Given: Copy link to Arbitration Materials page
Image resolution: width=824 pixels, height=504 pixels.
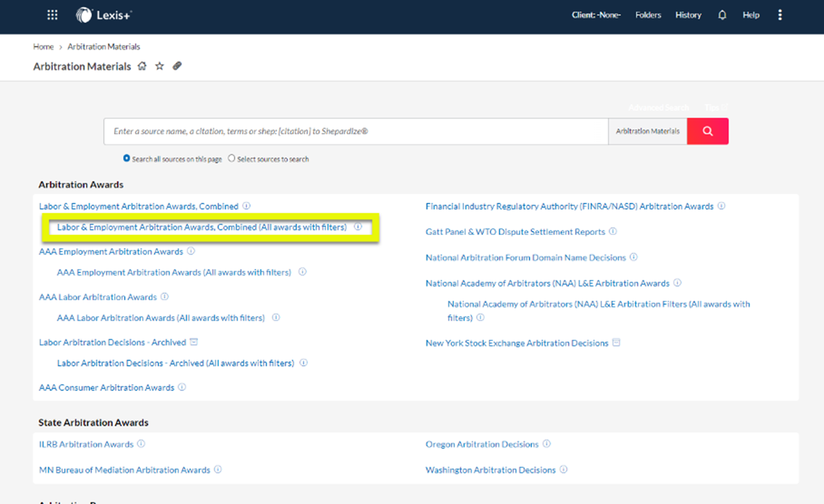Looking at the screenshot, I should (x=177, y=66).
